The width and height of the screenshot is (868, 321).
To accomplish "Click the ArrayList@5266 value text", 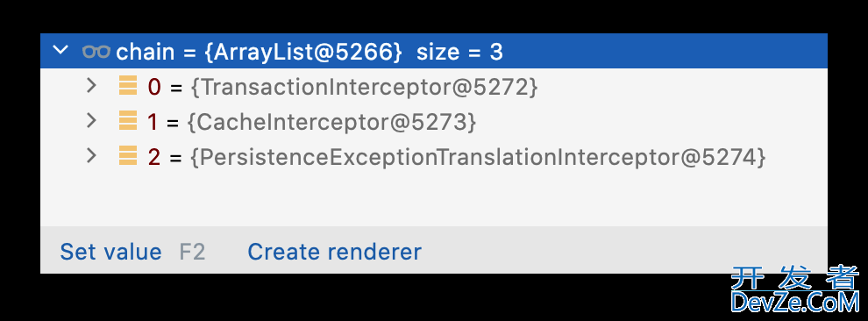I will click(304, 53).
